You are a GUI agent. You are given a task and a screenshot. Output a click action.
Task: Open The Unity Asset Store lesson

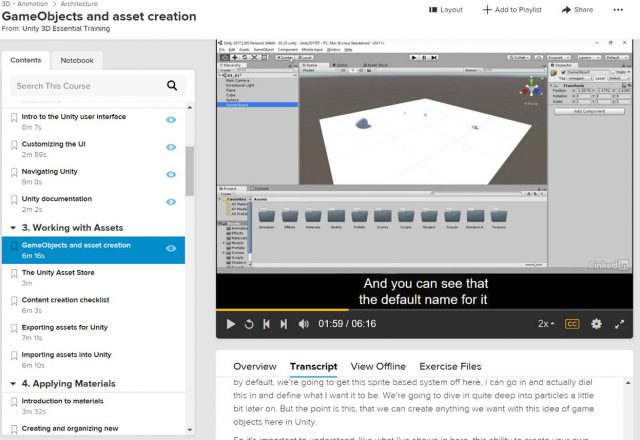[x=58, y=272]
